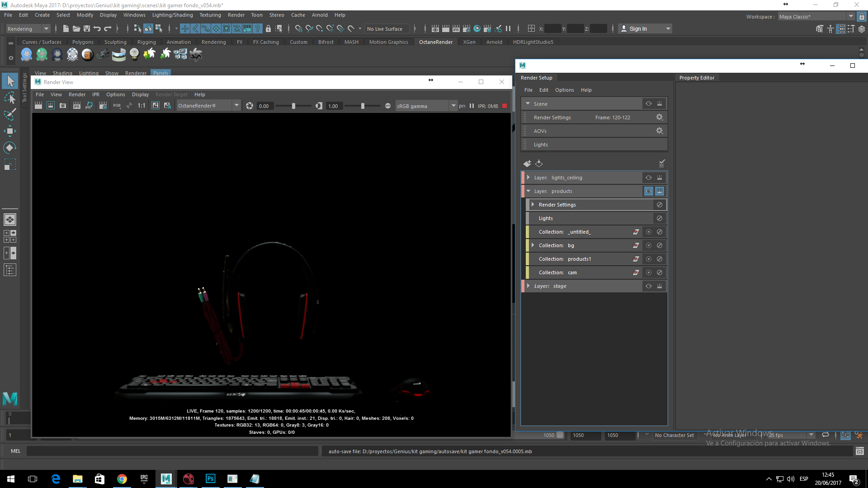Create a new render layer in Render Setup
This screenshot has width=868, height=488.
527,164
